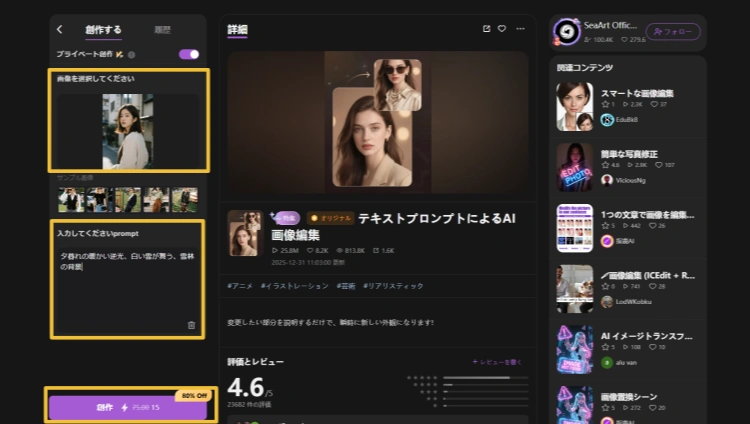
Task: Click the info icon beside プライベート創作
Action: (132, 55)
